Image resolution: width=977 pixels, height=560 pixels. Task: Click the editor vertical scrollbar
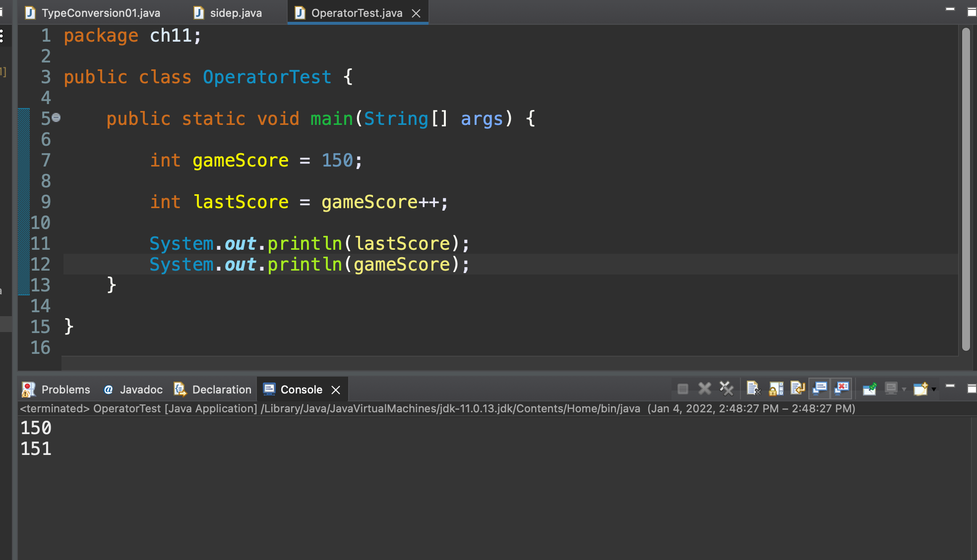pyautogui.click(x=966, y=188)
